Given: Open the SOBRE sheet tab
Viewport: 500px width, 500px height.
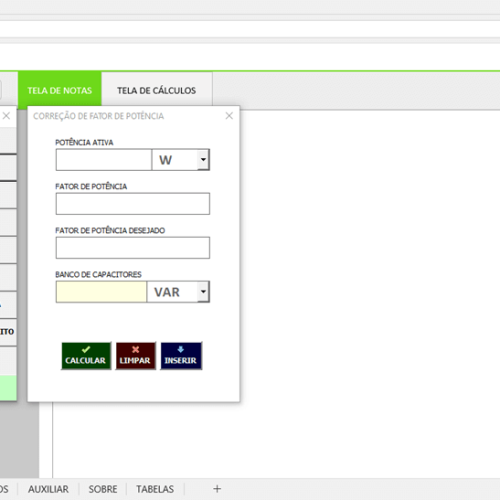Looking at the screenshot, I should point(103,489).
